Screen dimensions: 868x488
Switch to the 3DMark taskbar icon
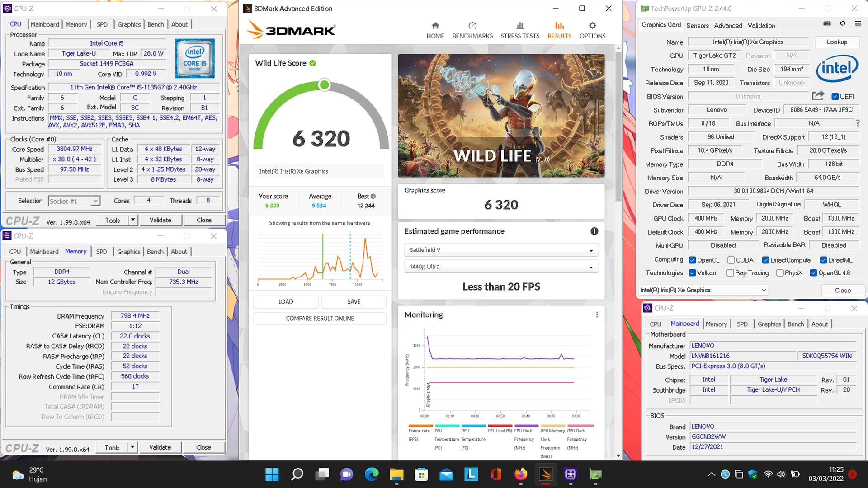coord(546,474)
